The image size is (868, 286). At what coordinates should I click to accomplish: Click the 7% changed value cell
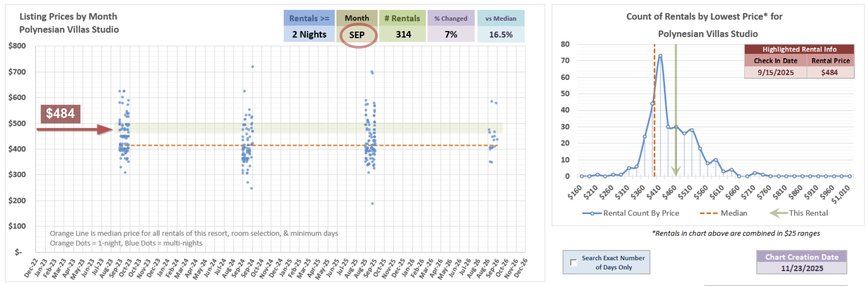451,34
